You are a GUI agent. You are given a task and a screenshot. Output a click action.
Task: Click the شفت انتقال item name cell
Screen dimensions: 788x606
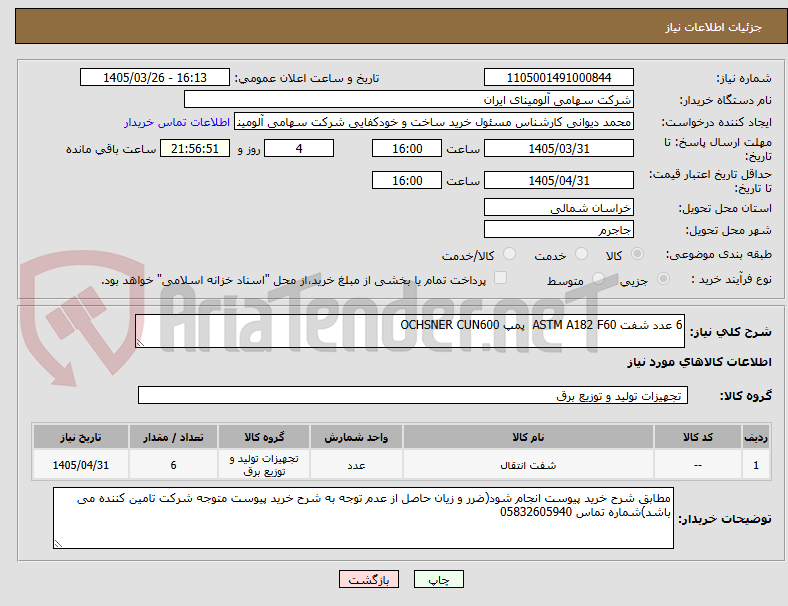pos(528,465)
